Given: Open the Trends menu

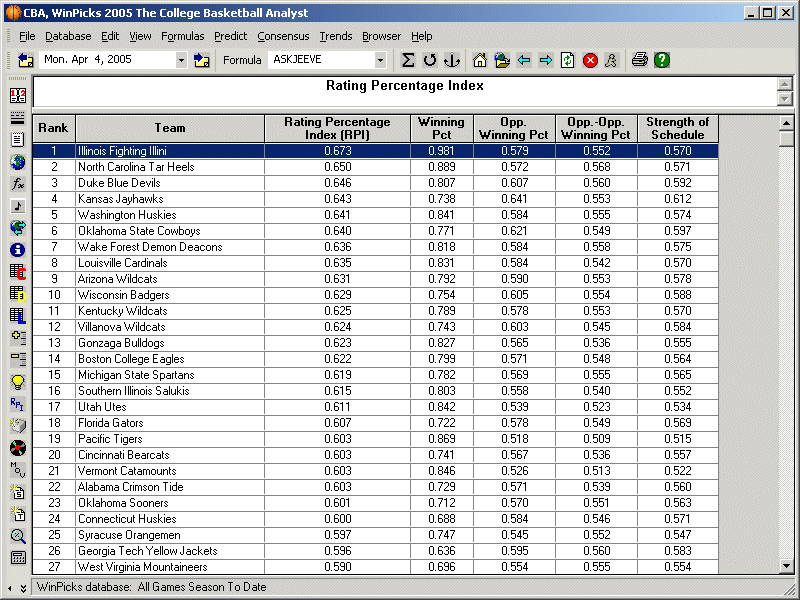Looking at the screenshot, I should [336, 36].
